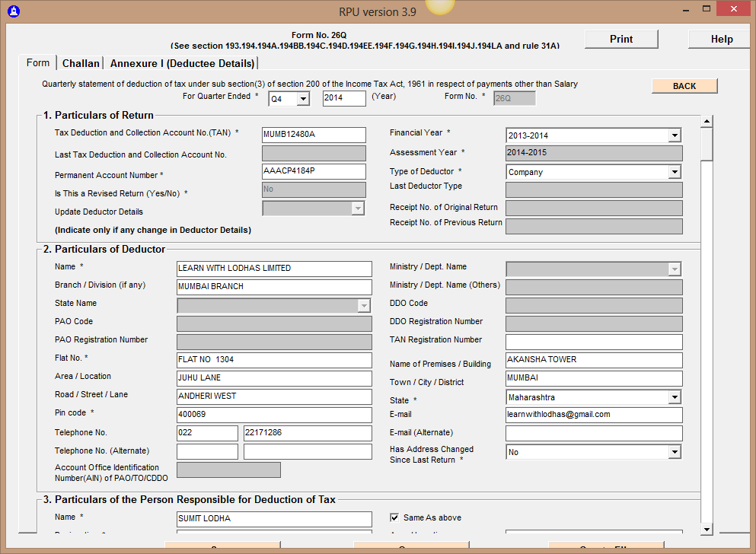Click the telephone number field 22171286
The height and width of the screenshot is (554, 756).
pyautogui.click(x=308, y=433)
